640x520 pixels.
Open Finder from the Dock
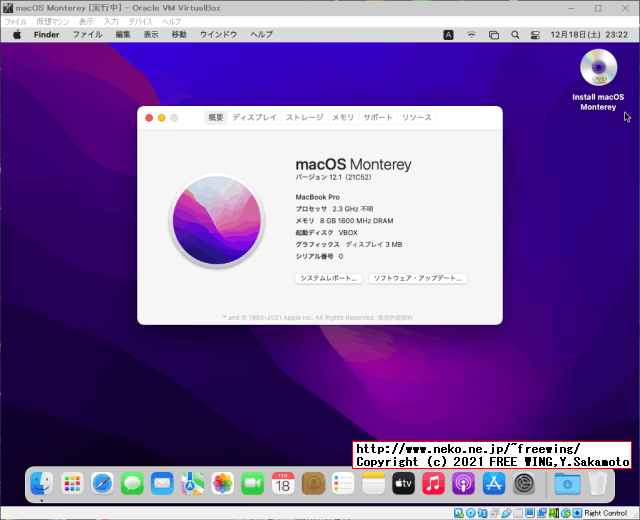(42, 484)
